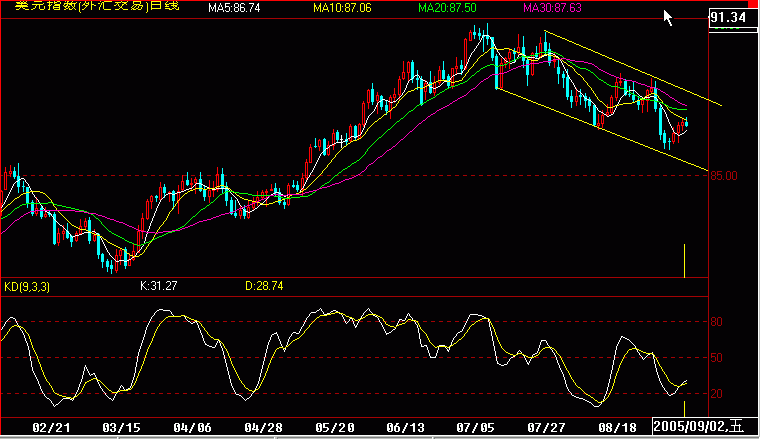This screenshot has width=760, height=439.
Task: Click the 03/15 date axis label
Action: click(122, 428)
